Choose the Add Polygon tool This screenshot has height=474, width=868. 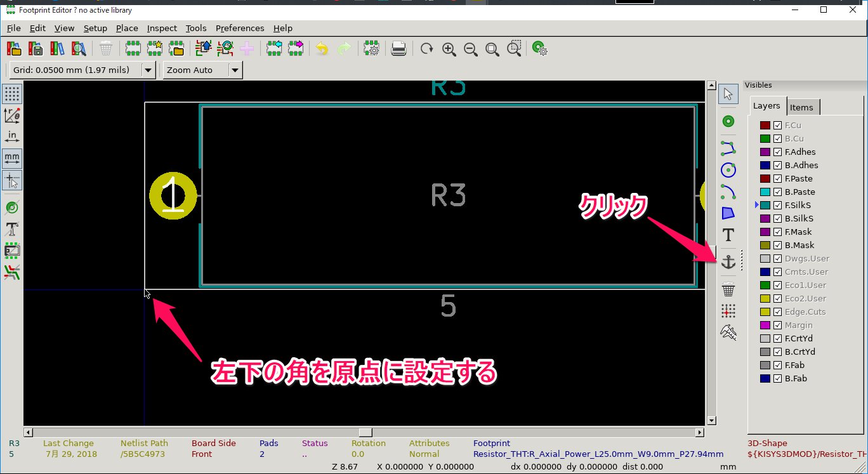[728, 213]
